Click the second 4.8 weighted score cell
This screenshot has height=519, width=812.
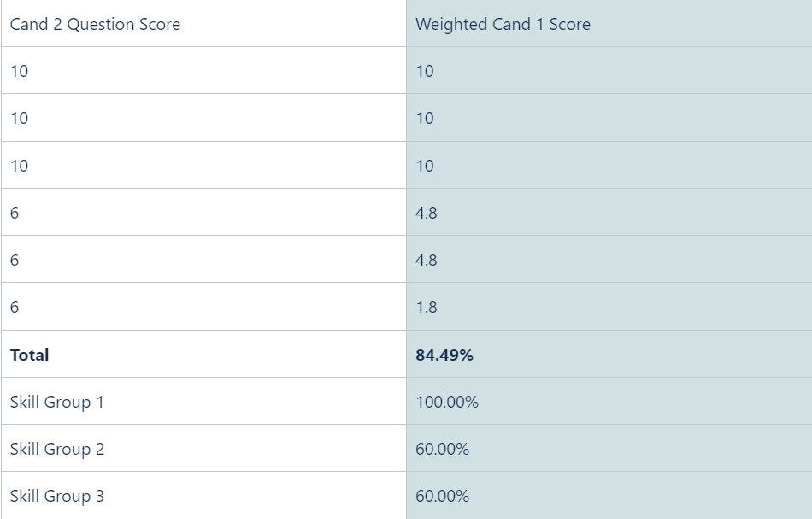point(609,260)
